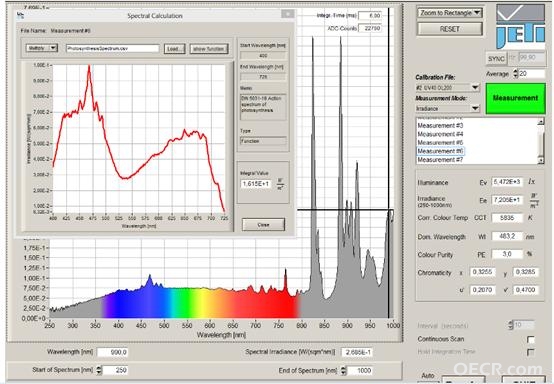Screen dimensions: 554x384
Task: Click the Integr. Time field 6,00
Action: 370,16
